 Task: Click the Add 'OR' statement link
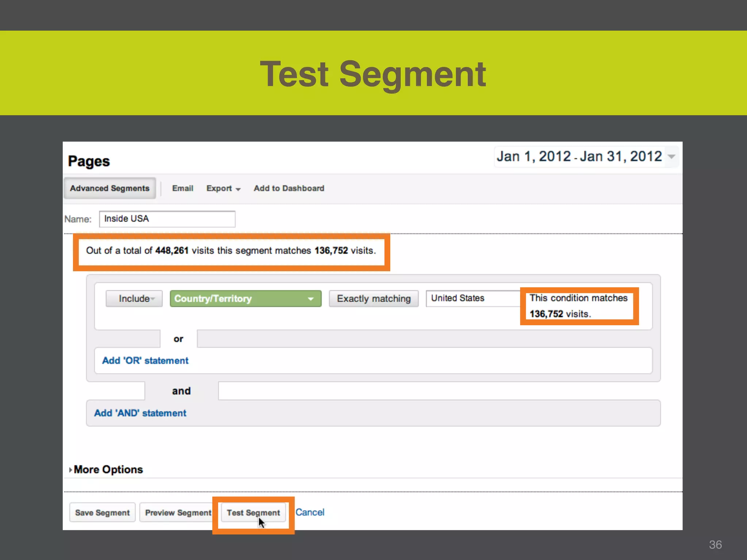click(x=145, y=361)
